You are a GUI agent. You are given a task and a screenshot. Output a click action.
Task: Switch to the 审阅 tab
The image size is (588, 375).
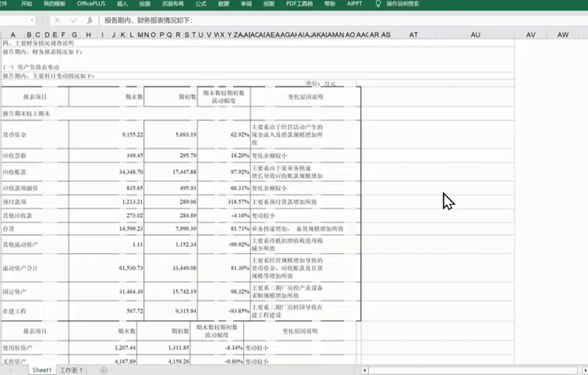tap(246, 4)
